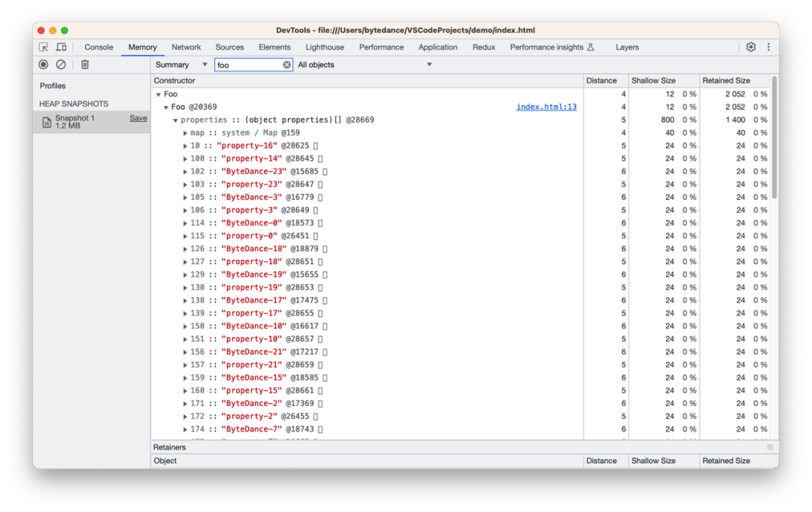Switch to the Console tab
Viewport: 812px width, 512px height.
[98, 47]
